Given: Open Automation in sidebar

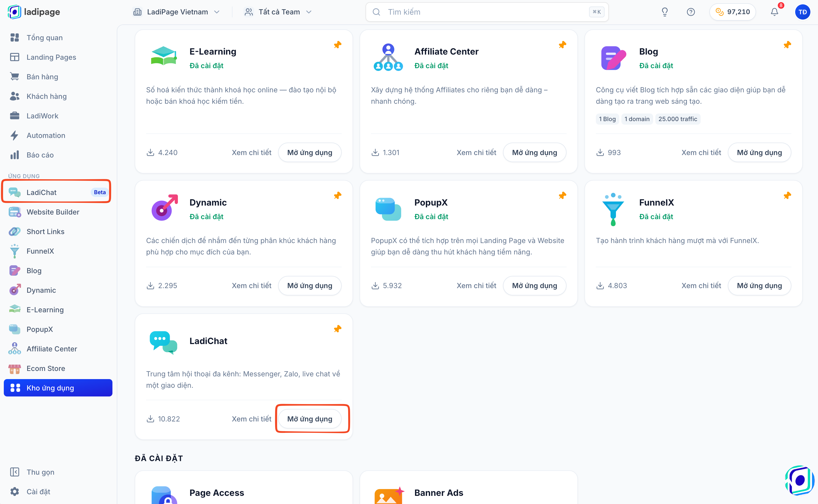Looking at the screenshot, I should (x=58, y=135).
